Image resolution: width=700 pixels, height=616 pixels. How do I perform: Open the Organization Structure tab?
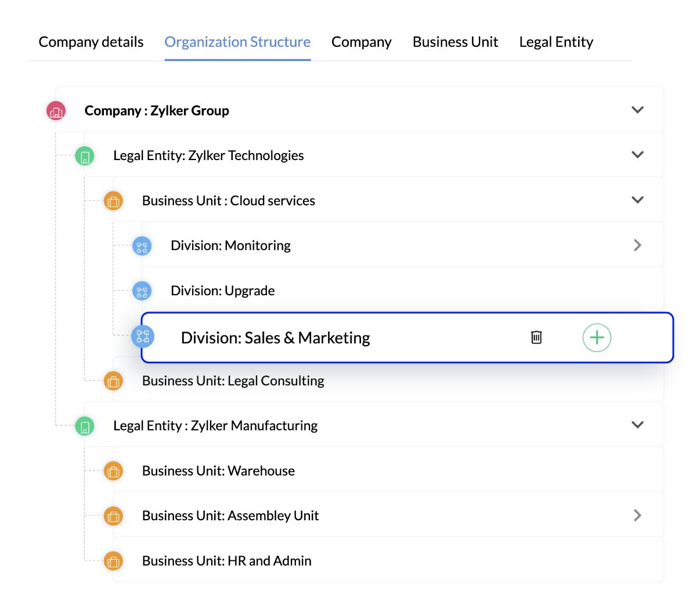point(237,42)
